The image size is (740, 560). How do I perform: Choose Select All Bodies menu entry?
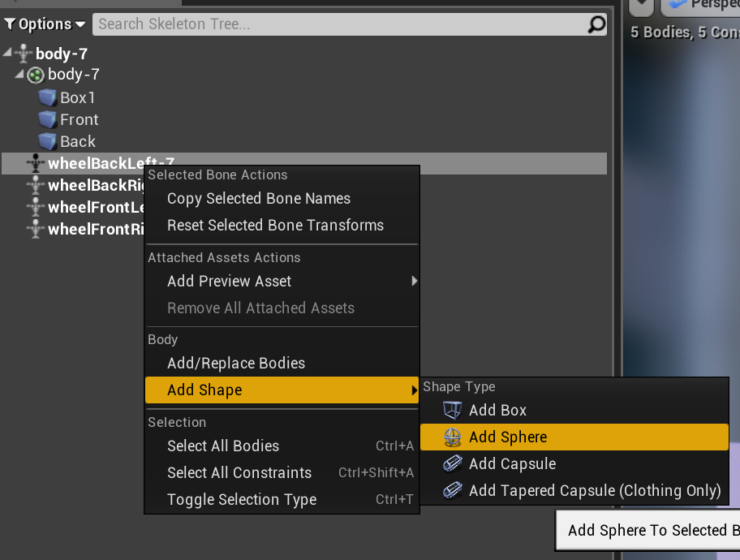[x=223, y=446]
